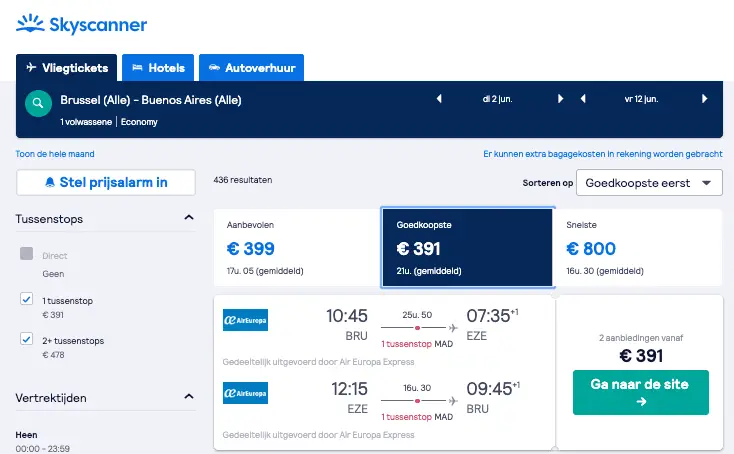Select the Goedkoopste € 391 option
The width and height of the screenshot is (734, 454).
pyautogui.click(x=468, y=248)
